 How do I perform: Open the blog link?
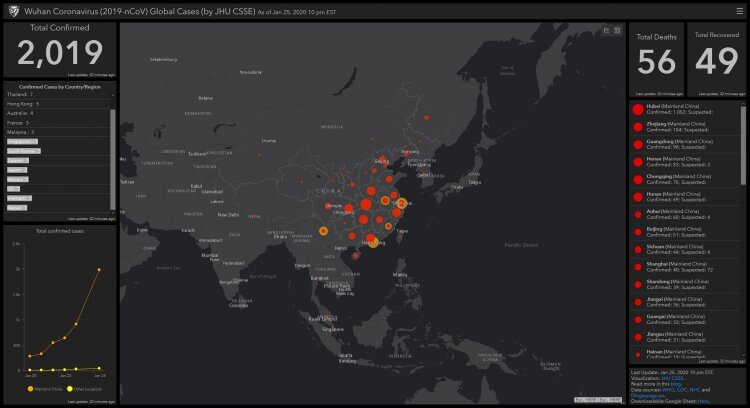coord(676,384)
